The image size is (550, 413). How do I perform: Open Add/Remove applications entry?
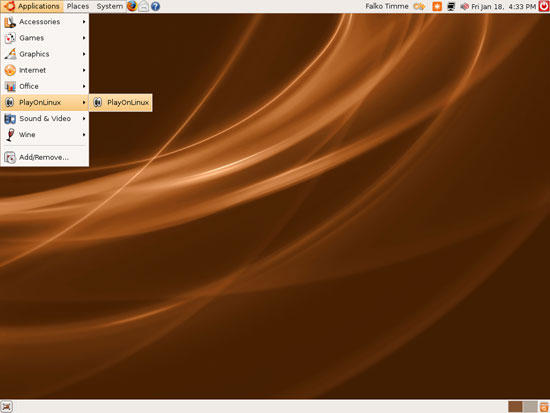point(45,157)
